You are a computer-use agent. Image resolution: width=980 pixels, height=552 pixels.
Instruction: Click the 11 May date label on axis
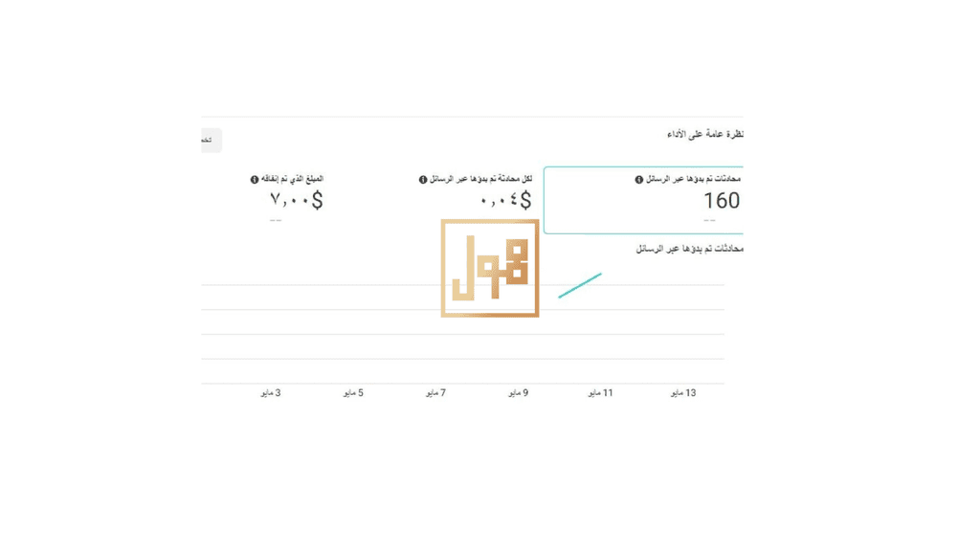point(601,393)
